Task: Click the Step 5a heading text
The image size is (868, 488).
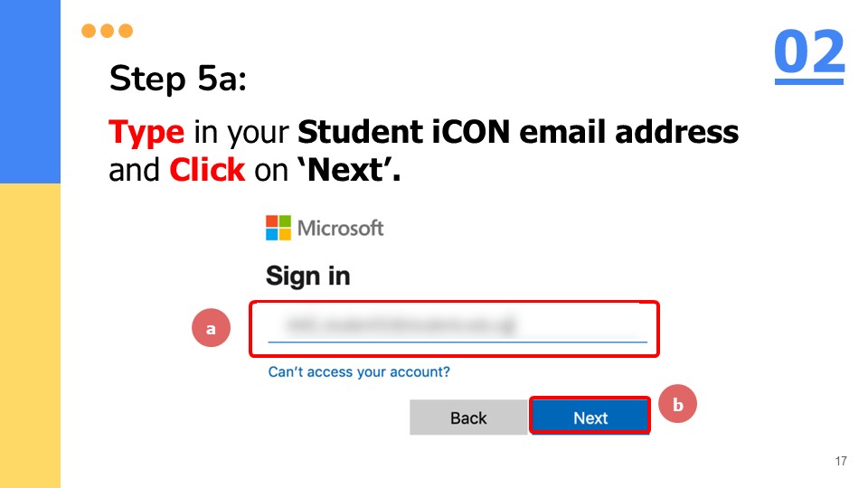Action: (178, 79)
